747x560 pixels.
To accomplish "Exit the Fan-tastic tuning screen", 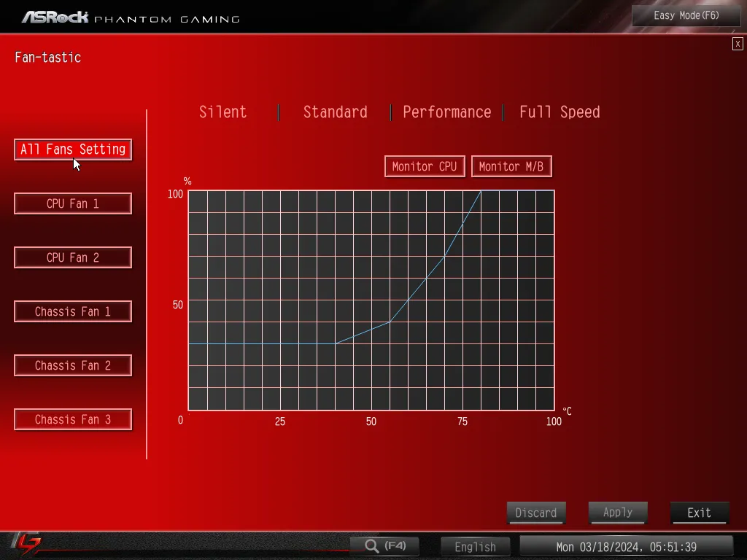I will click(x=700, y=513).
